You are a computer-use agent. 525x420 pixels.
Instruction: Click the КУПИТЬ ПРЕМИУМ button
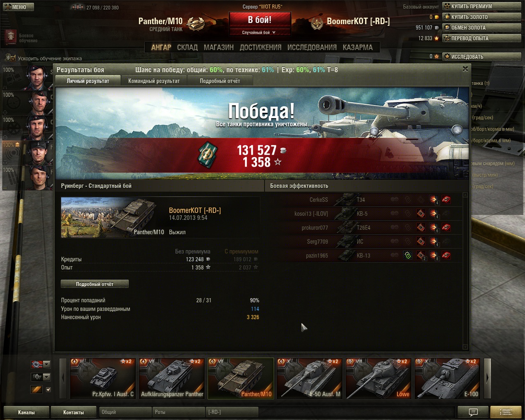point(482,6)
